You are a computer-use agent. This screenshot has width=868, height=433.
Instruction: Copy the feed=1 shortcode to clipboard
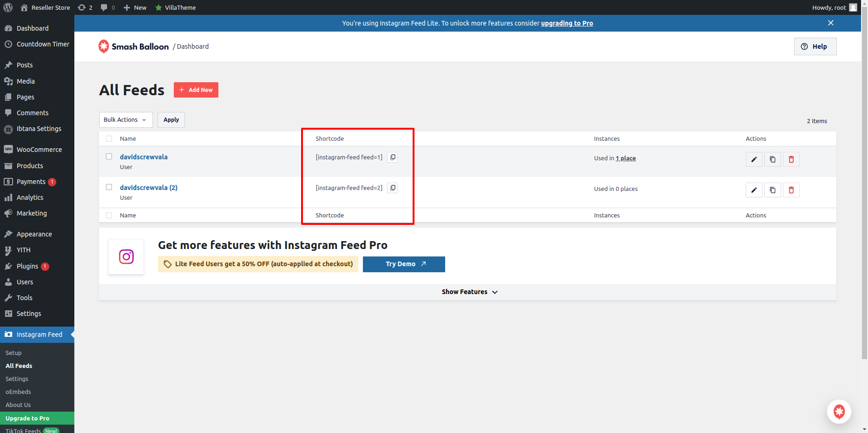(393, 157)
